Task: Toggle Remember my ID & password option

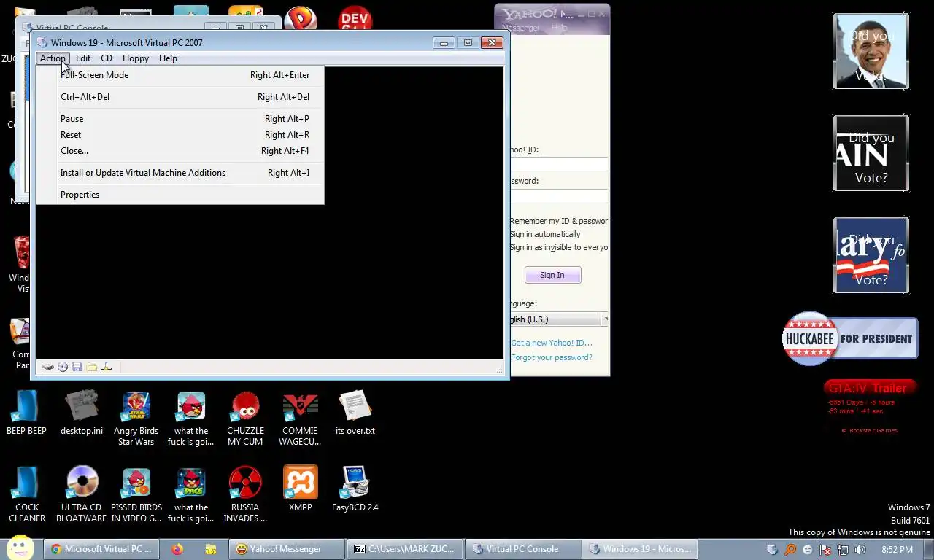Action: (559, 221)
